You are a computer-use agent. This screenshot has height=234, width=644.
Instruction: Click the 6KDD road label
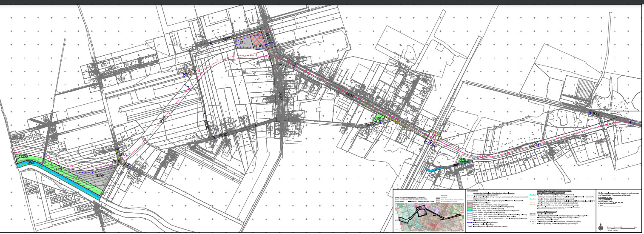pos(207,124)
